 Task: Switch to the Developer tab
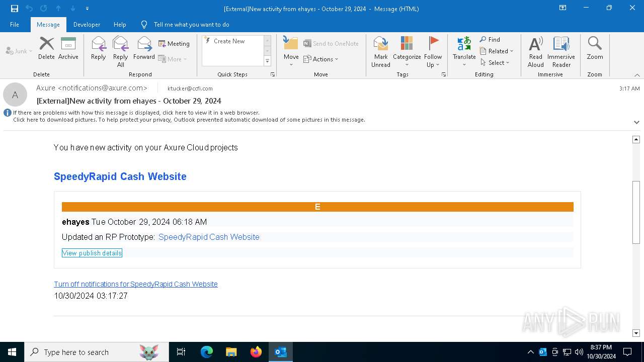(87, 24)
